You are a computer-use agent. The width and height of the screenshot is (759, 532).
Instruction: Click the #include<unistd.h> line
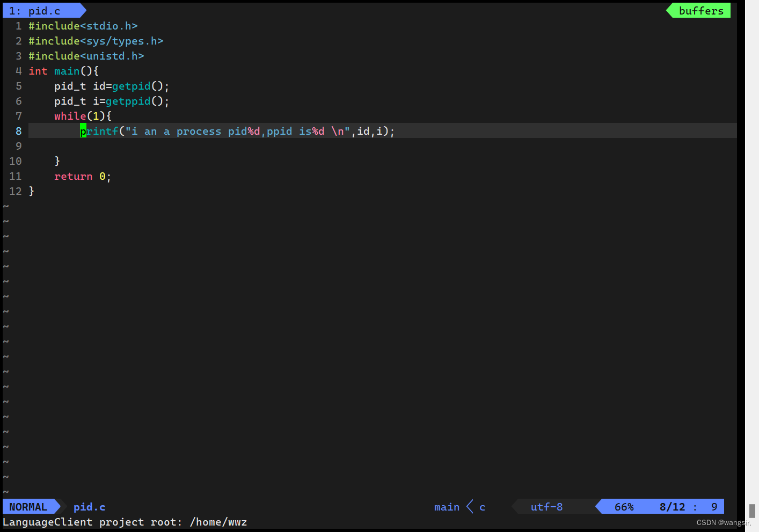tap(86, 56)
